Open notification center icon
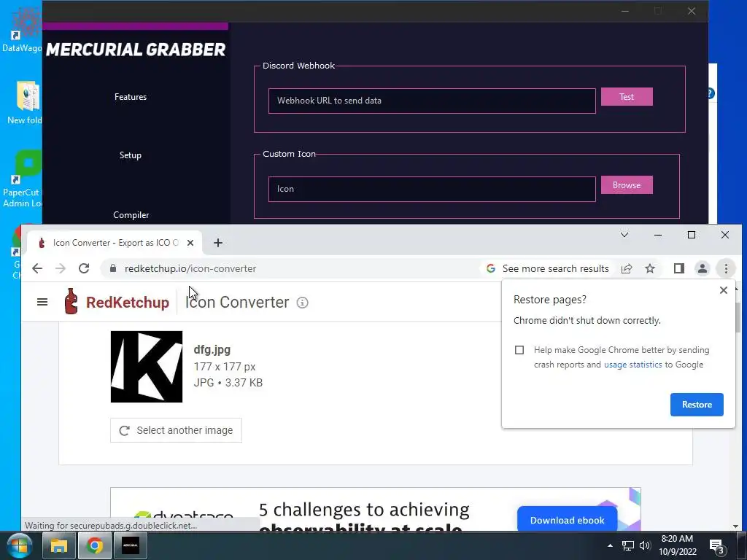 pyautogui.click(x=717, y=546)
